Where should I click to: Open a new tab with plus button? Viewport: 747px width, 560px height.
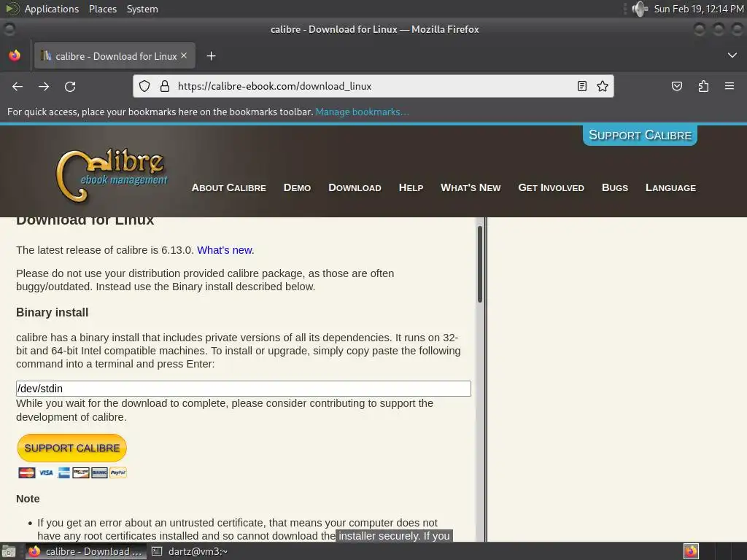click(211, 56)
